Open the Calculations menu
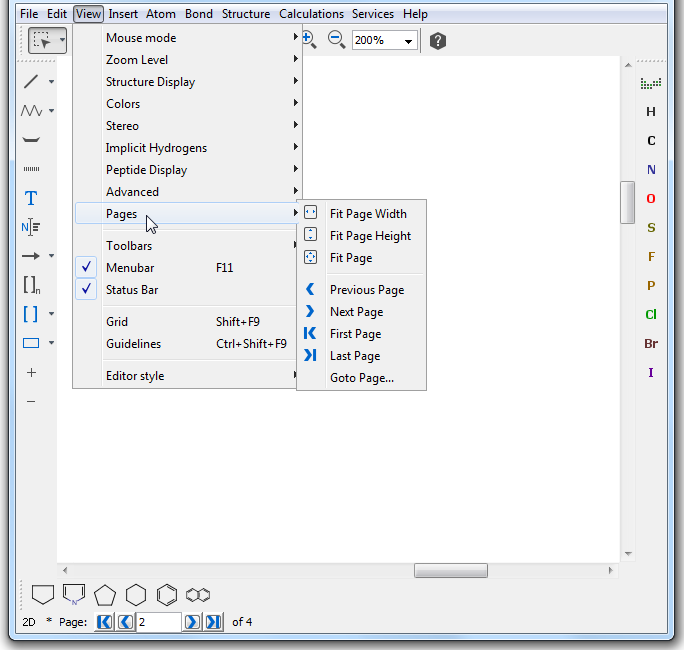684x650 pixels. click(x=311, y=14)
